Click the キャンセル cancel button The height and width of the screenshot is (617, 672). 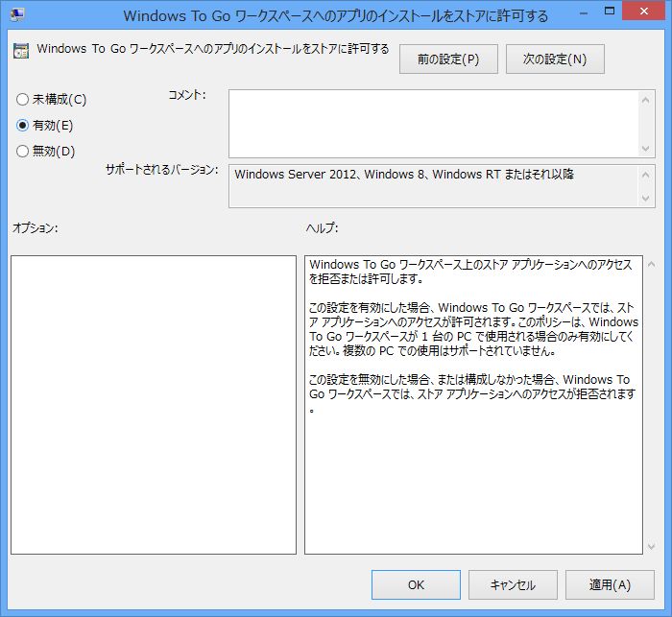(x=513, y=585)
